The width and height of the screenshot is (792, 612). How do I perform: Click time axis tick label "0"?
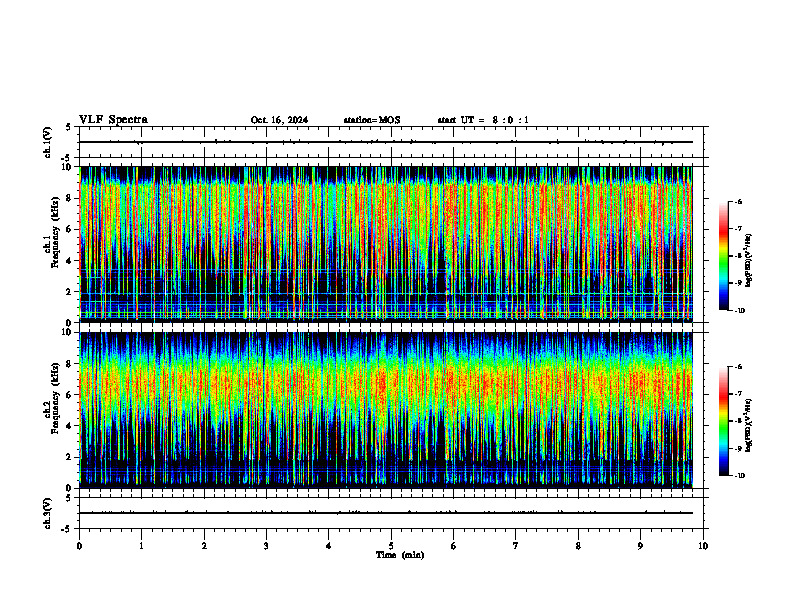click(79, 546)
